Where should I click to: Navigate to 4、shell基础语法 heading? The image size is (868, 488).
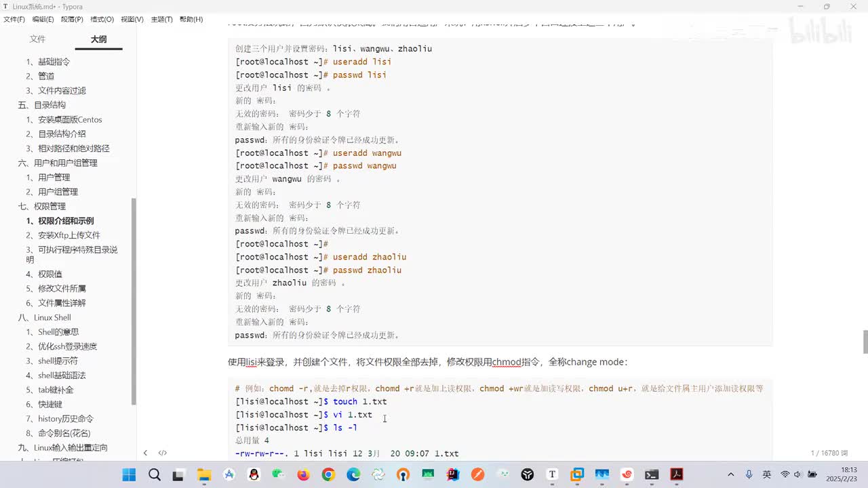pos(56,375)
